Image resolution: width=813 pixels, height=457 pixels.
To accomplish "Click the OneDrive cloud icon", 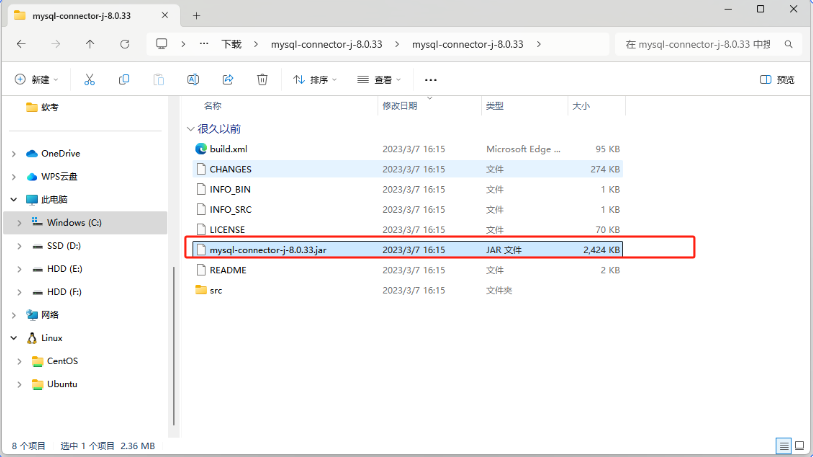I will pos(32,154).
